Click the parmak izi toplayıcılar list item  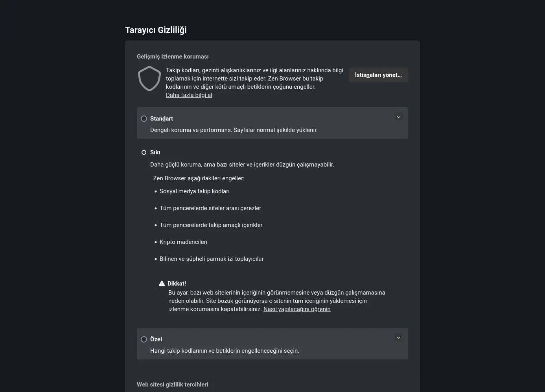coord(212,259)
